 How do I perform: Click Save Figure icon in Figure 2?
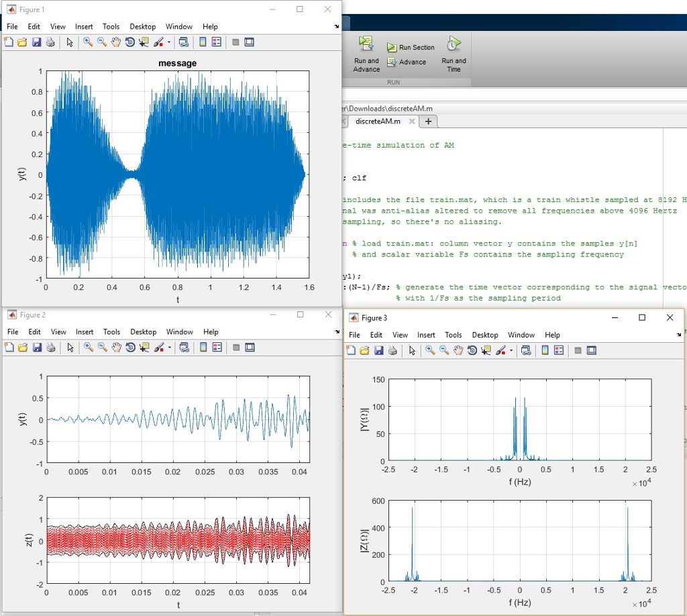click(36, 348)
